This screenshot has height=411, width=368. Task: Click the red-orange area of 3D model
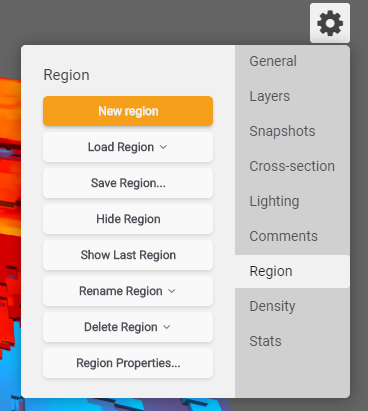tap(10, 200)
